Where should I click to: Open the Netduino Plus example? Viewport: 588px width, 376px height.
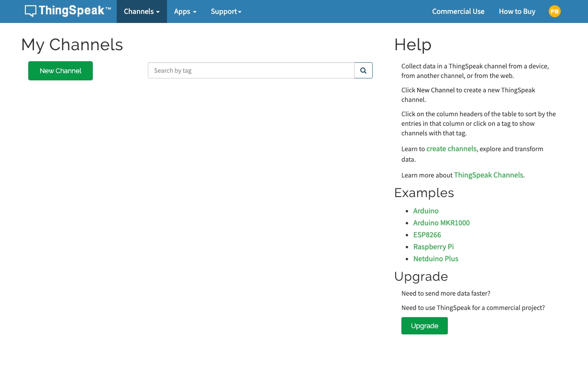tap(435, 259)
